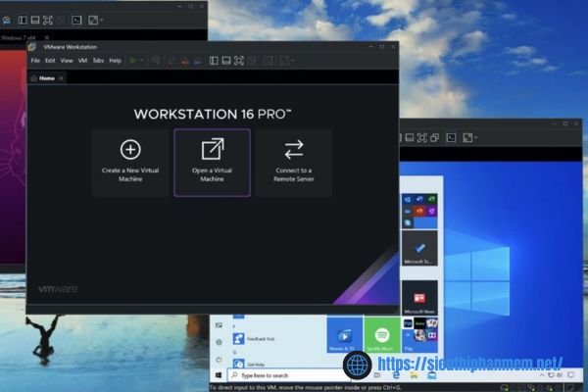Click stretch guest icon in top-left window
This screenshot has height=392, width=588.
[93, 20]
